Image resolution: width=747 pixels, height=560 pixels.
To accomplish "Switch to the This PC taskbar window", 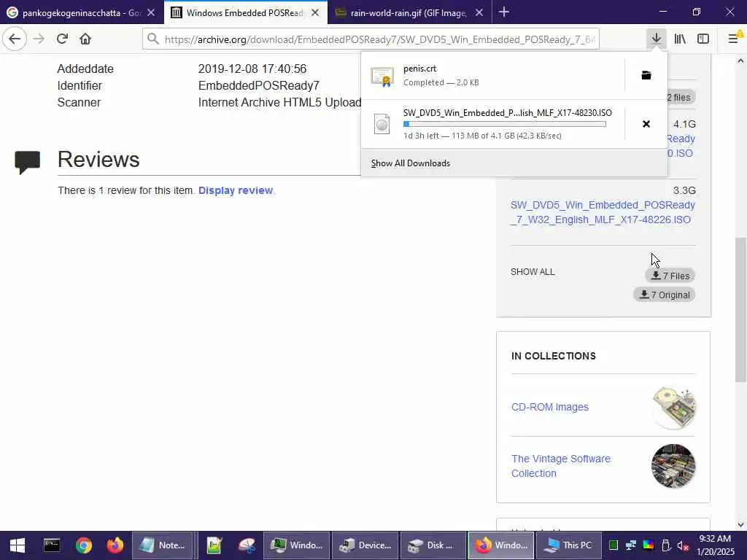I will (569, 545).
